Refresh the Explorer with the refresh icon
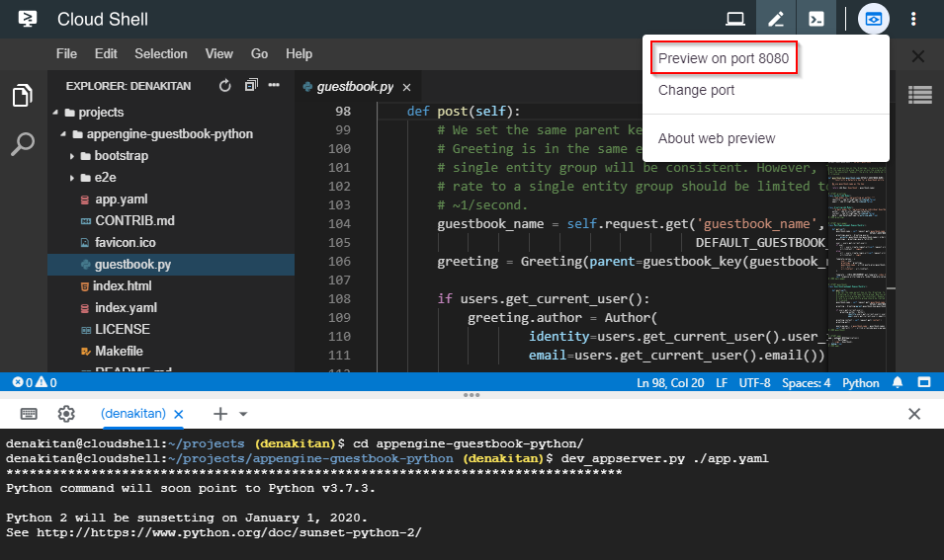The width and height of the screenshot is (944, 560). pos(225,86)
